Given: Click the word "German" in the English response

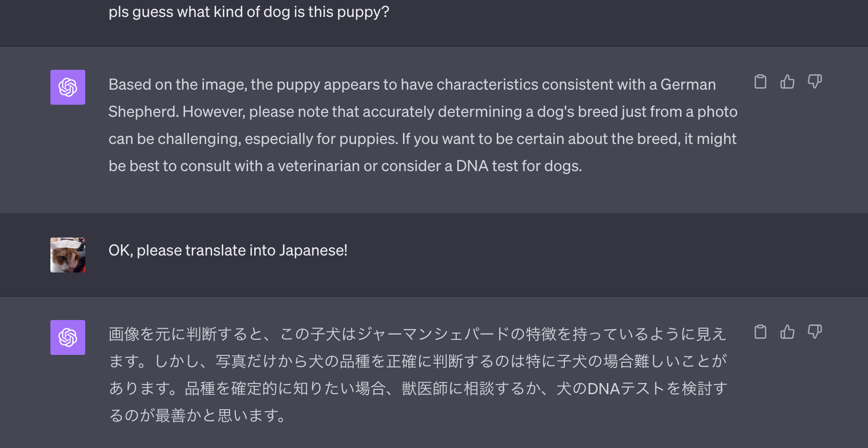Looking at the screenshot, I should coord(688,85).
